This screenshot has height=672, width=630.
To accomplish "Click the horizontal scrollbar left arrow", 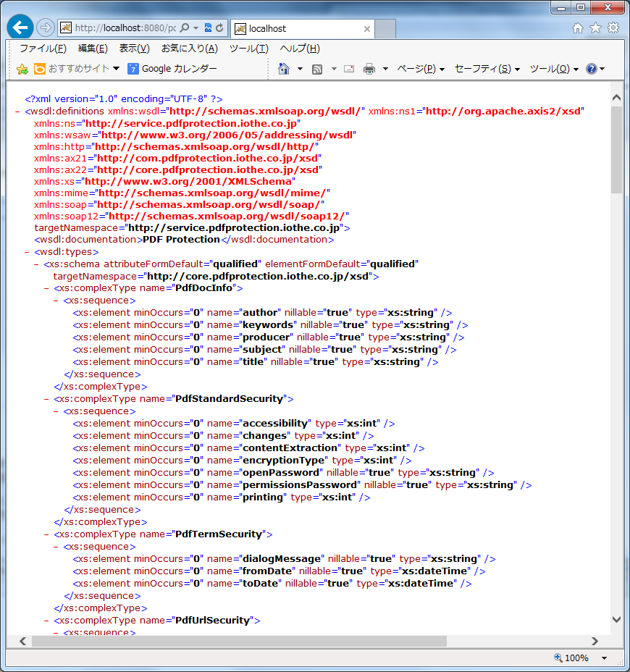I will click(22, 641).
